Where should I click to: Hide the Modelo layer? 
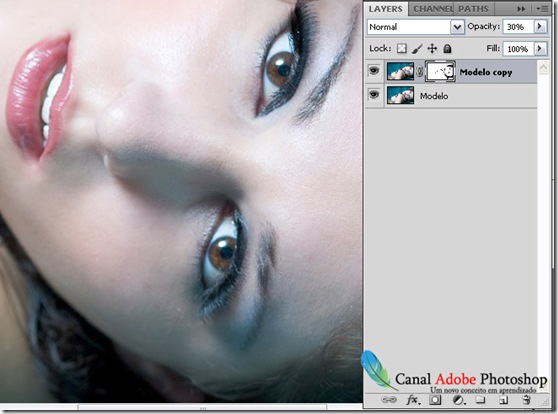click(374, 95)
